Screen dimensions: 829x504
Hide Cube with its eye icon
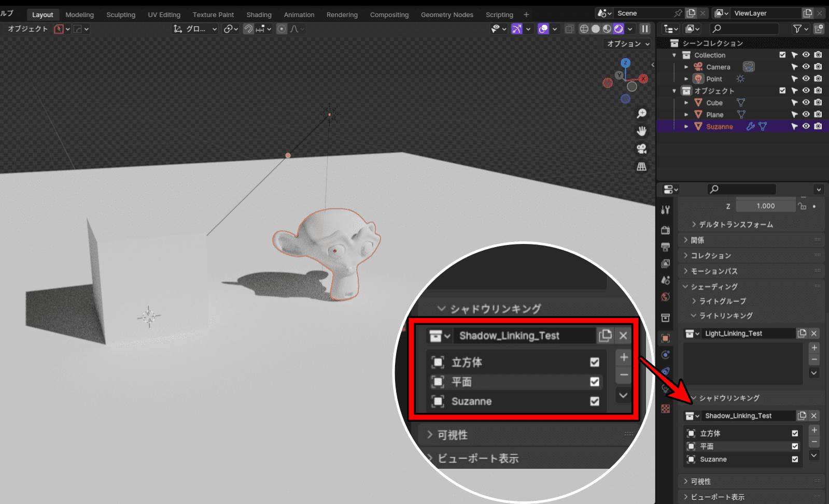(x=806, y=102)
